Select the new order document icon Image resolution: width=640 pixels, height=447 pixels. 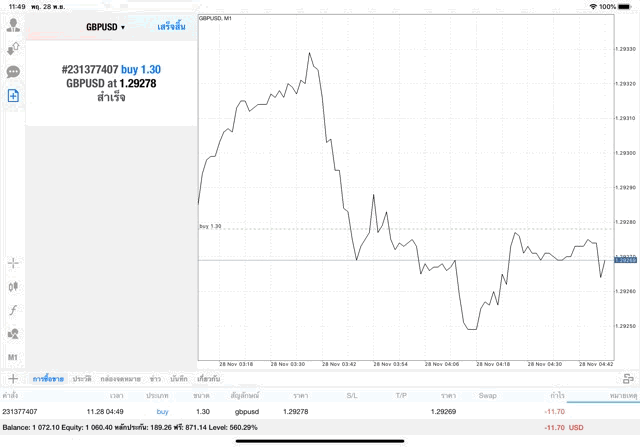pyautogui.click(x=14, y=95)
